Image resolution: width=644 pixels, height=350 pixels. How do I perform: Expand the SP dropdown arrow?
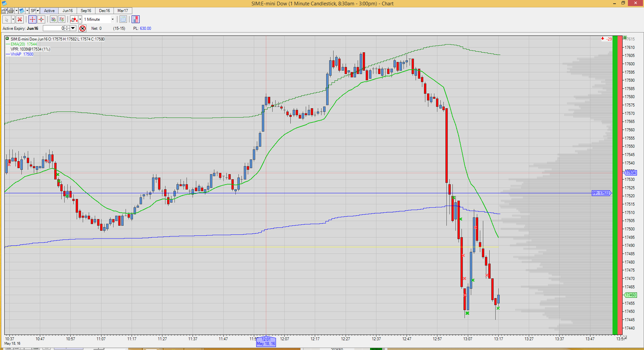coord(38,11)
